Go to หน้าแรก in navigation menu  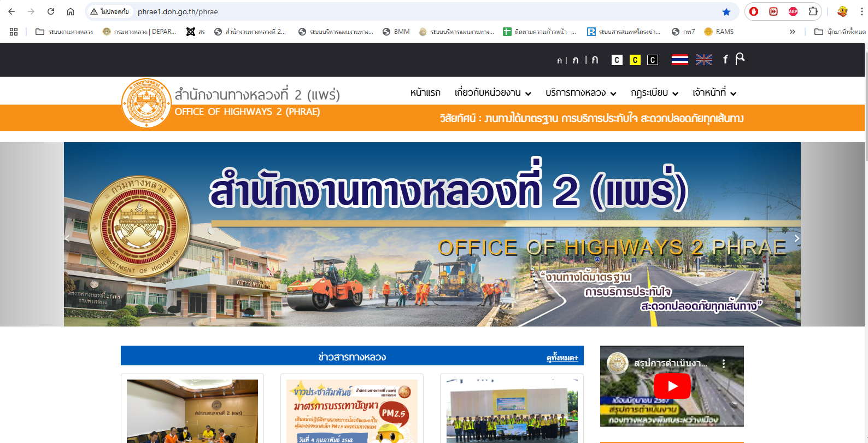pyautogui.click(x=425, y=93)
